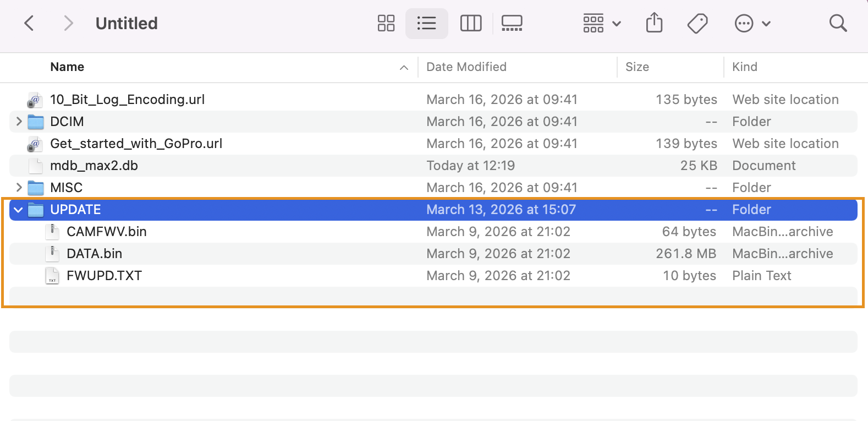Switch to icon grid view
The height and width of the screenshot is (421, 868).
click(386, 23)
